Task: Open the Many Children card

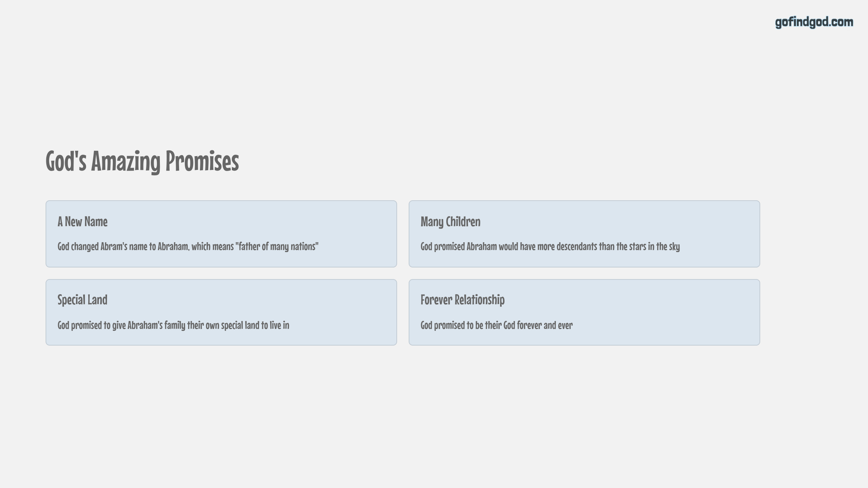Action: [584, 234]
